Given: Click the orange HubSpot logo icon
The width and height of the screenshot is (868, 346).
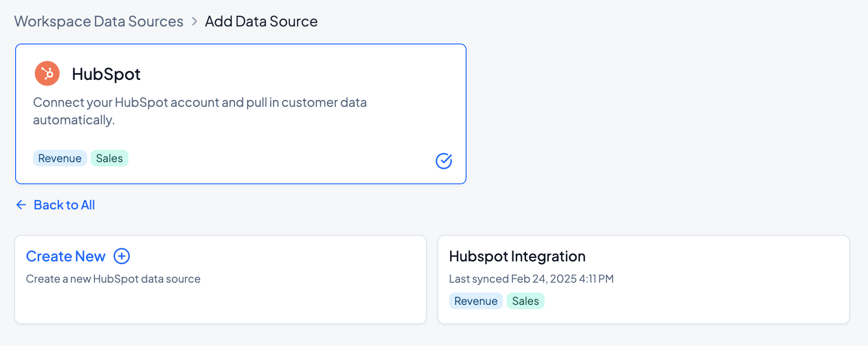Looking at the screenshot, I should [x=47, y=74].
